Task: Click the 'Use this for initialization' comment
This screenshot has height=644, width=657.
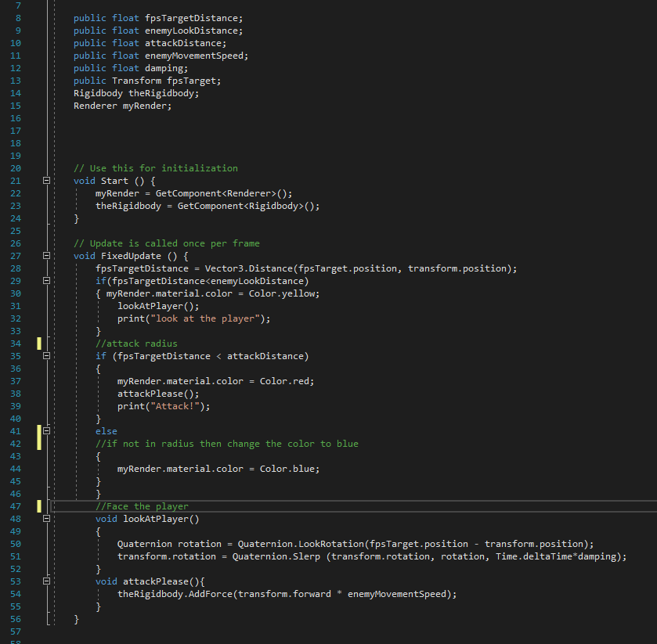Action: [156, 168]
